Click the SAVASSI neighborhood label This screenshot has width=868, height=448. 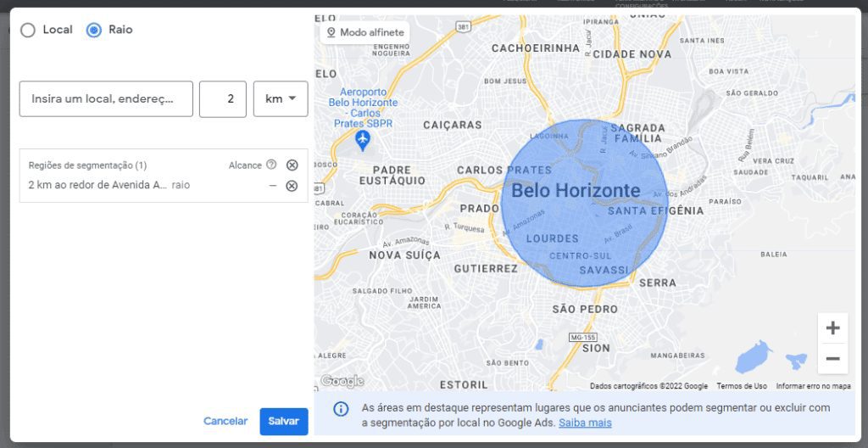tap(604, 271)
